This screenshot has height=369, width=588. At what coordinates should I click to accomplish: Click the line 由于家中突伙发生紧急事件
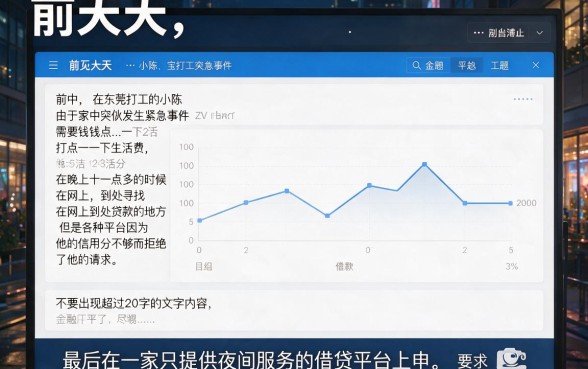[122, 116]
